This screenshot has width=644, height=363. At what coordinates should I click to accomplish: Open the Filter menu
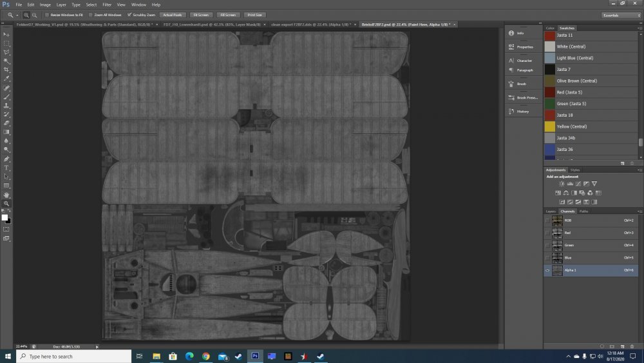pyautogui.click(x=107, y=5)
